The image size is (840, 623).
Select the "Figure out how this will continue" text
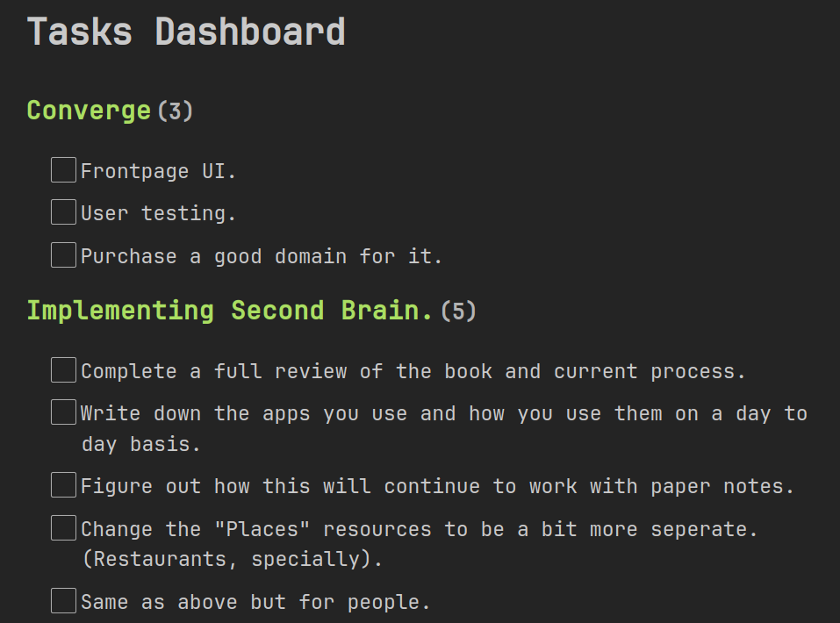(x=437, y=486)
